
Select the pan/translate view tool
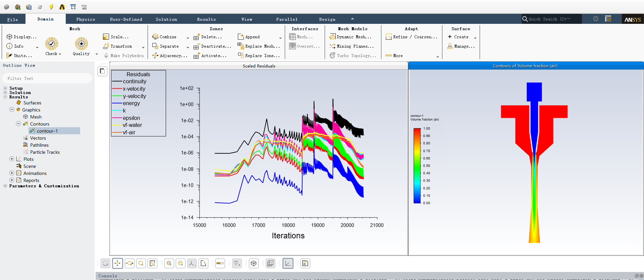(117, 264)
